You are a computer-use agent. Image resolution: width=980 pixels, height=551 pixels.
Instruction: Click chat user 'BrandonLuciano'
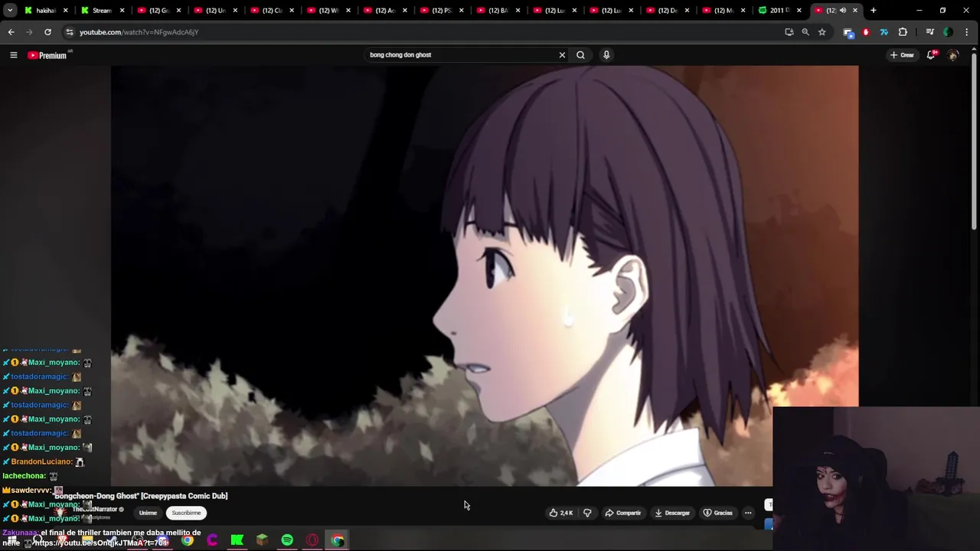pyautogui.click(x=41, y=461)
